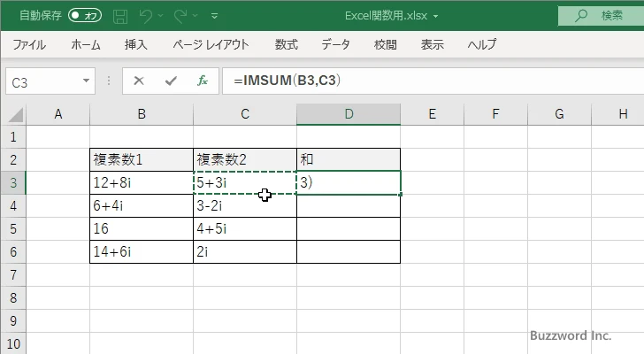Open the ページ レイアウト tab
This screenshot has height=354, width=644.
(211, 44)
